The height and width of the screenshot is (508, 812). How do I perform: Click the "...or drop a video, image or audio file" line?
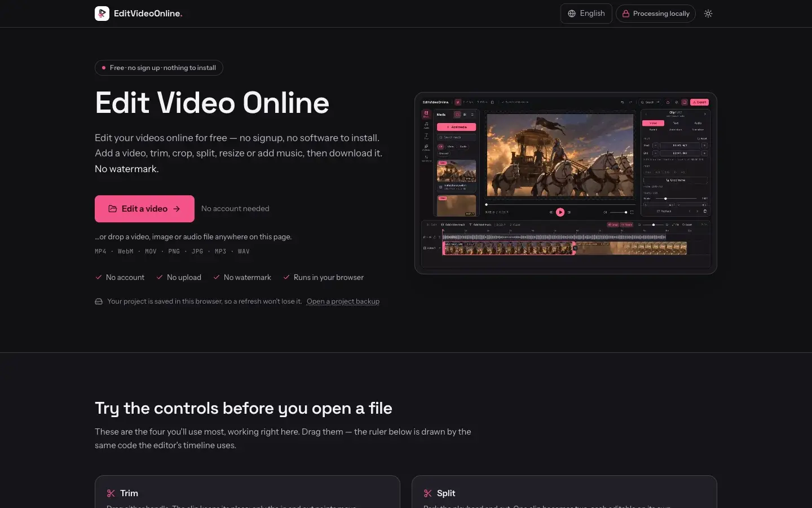pos(193,237)
